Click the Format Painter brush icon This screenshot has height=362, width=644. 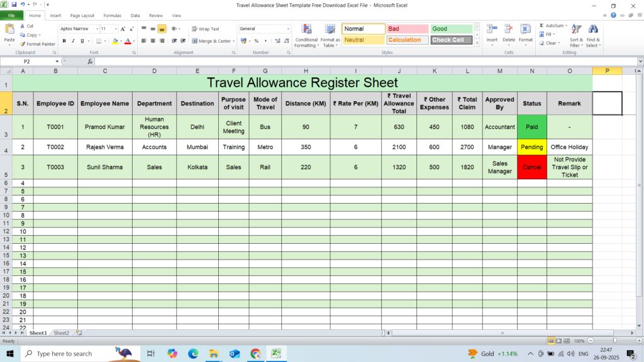click(23, 44)
